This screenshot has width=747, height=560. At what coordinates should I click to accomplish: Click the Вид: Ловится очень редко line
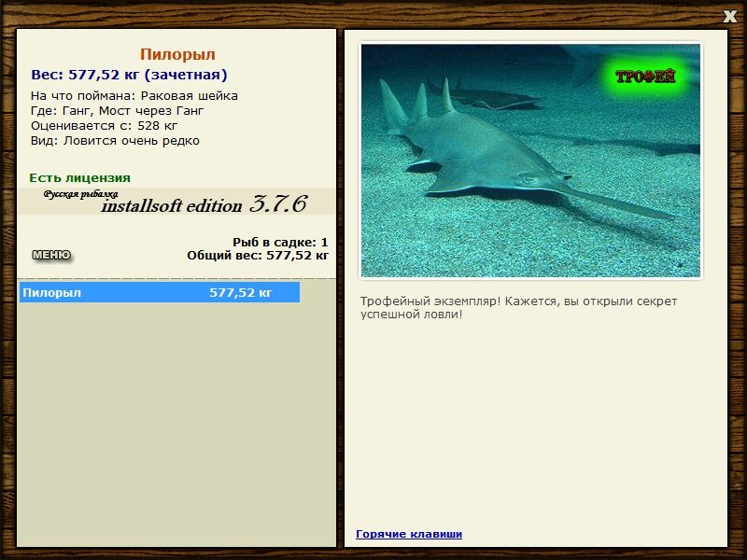point(115,141)
